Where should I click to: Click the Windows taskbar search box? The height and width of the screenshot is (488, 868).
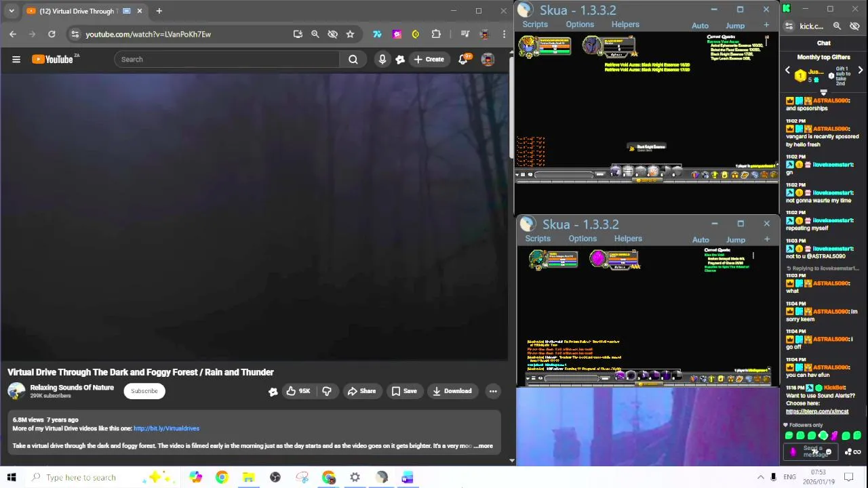tap(104, 477)
